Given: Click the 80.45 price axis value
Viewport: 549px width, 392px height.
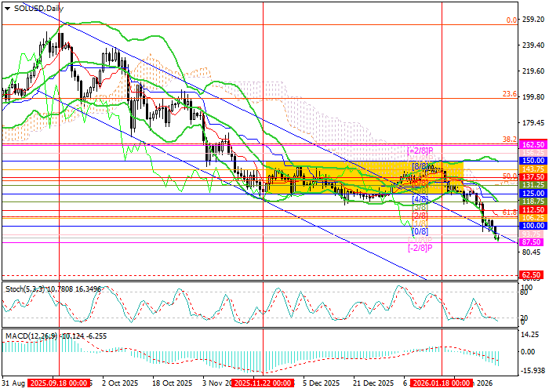Looking at the screenshot, I should tap(533, 252).
